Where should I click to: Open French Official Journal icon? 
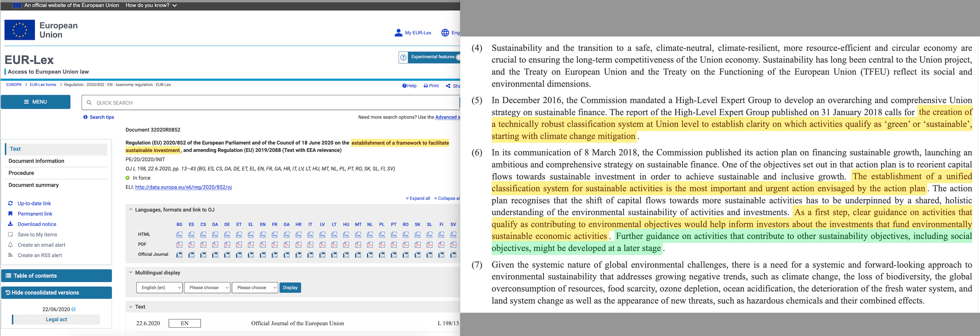275,254
